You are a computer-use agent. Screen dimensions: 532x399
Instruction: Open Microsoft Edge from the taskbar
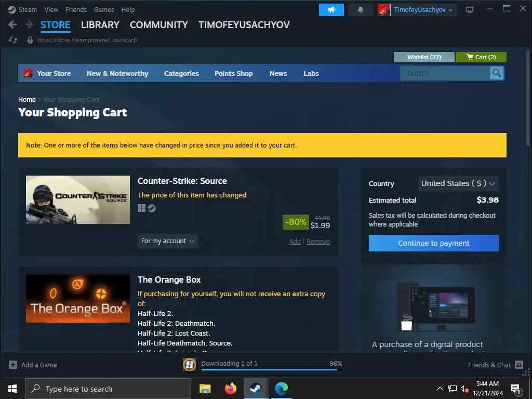tap(281, 389)
